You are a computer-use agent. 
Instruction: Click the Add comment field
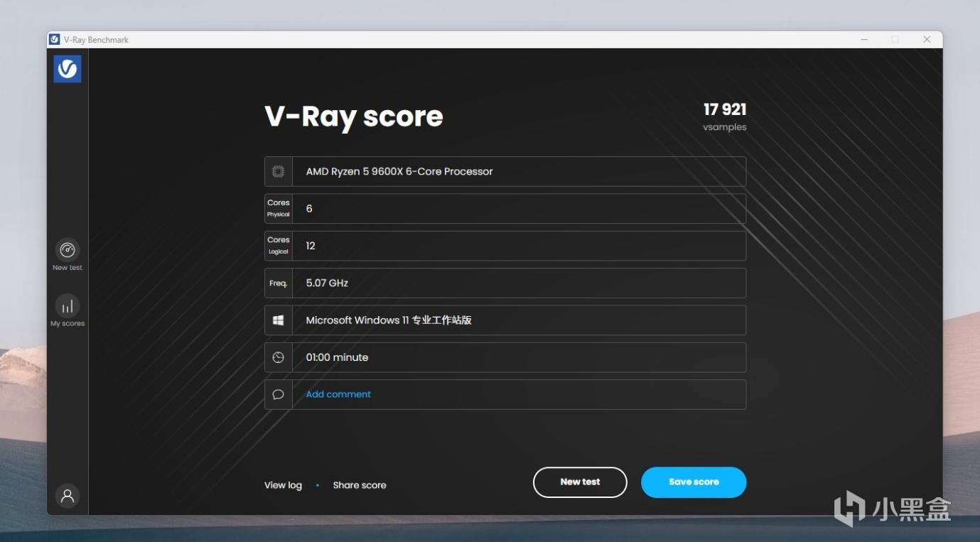[505, 394]
